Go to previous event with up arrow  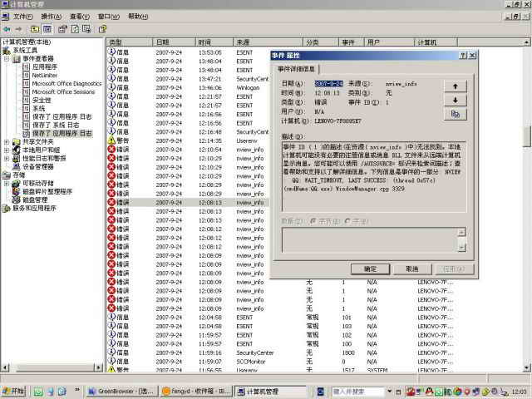pos(456,86)
